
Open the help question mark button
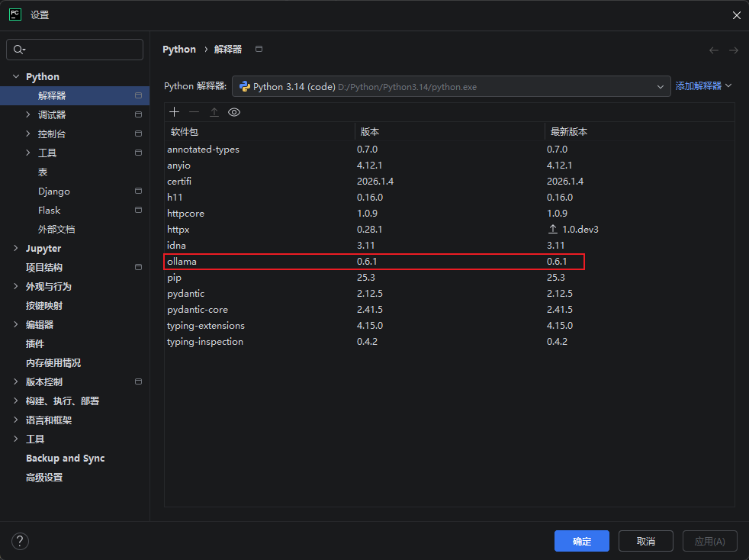[20, 541]
